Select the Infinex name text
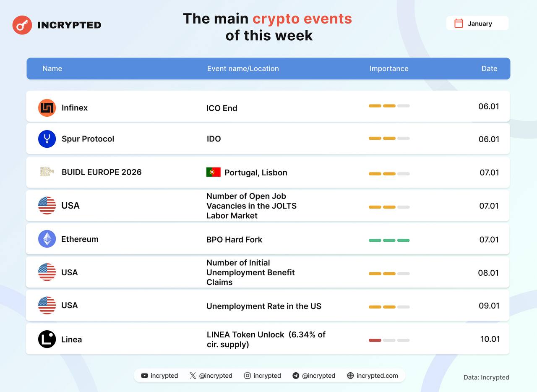This screenshot has width=537, height=392. point(75,108)
